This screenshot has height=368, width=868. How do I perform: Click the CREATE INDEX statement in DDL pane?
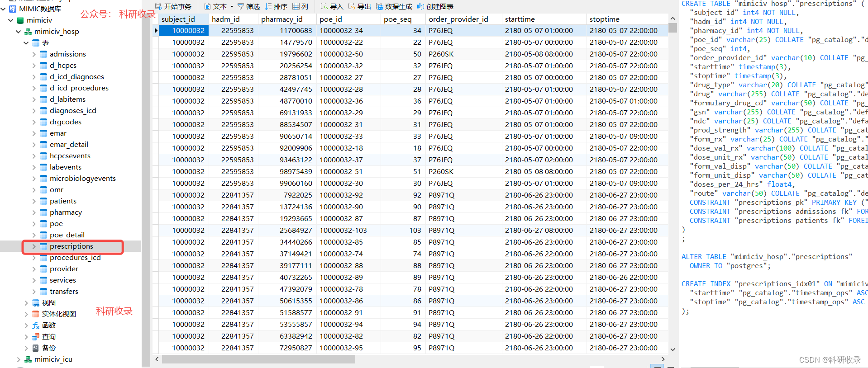(775, 284)
